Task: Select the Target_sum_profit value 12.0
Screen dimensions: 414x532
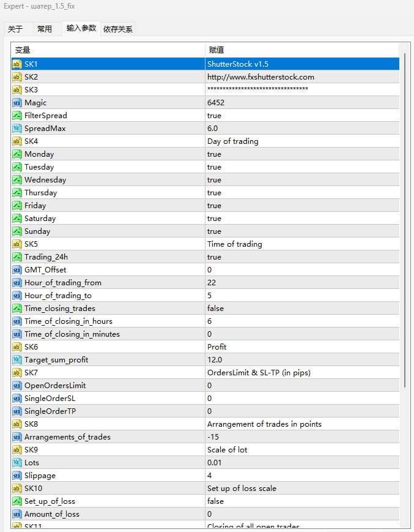Action: 215,360
